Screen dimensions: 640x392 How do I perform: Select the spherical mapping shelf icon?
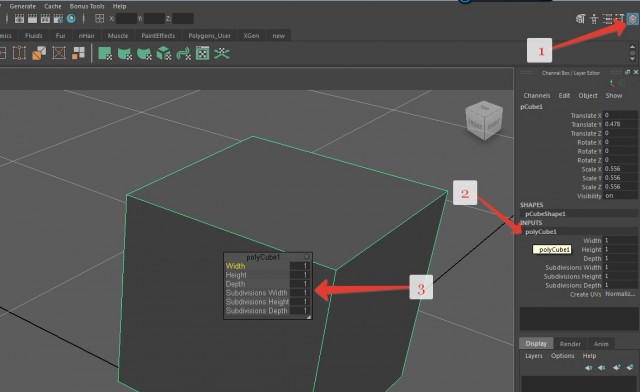[x=144, y=53]
